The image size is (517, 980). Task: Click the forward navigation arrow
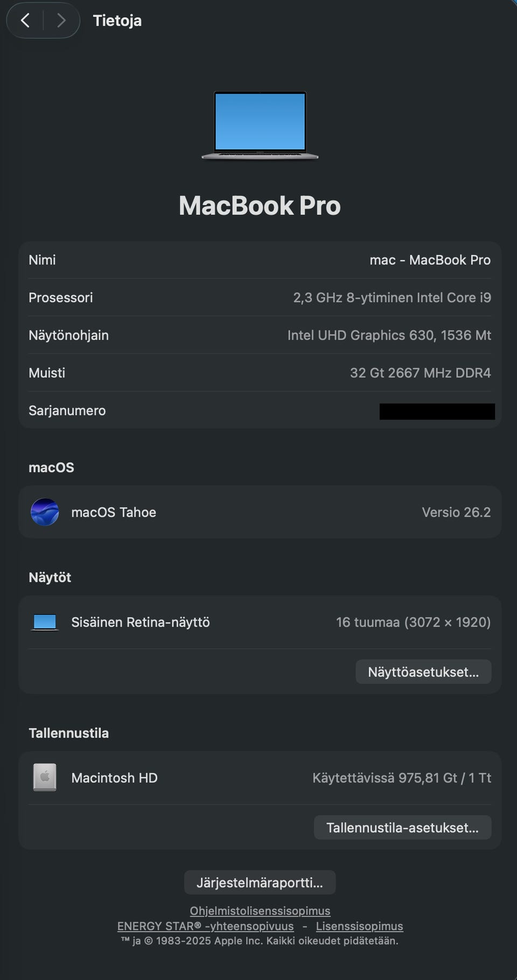(61, 20)
